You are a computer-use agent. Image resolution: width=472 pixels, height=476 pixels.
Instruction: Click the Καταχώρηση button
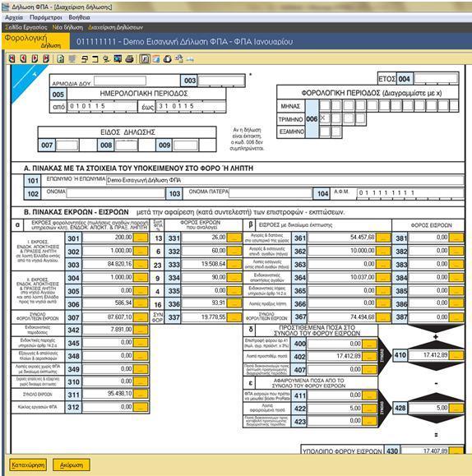coord(28,464)
